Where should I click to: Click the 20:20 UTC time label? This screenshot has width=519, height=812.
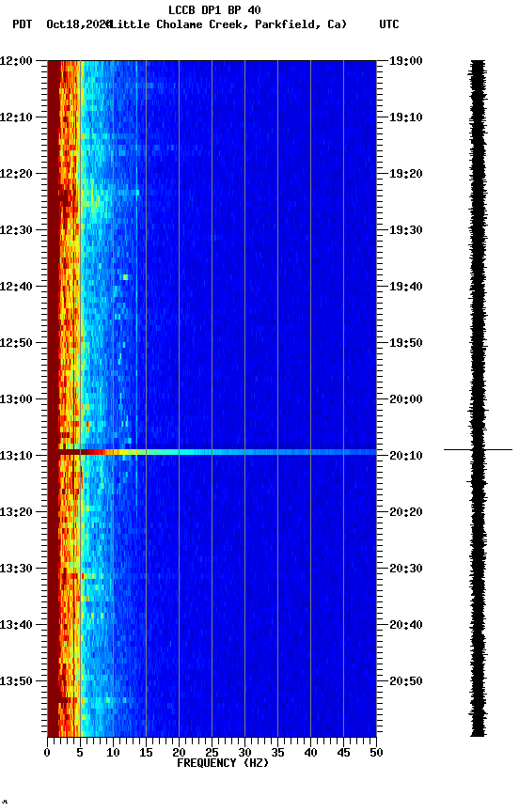[x=406, y=513]
